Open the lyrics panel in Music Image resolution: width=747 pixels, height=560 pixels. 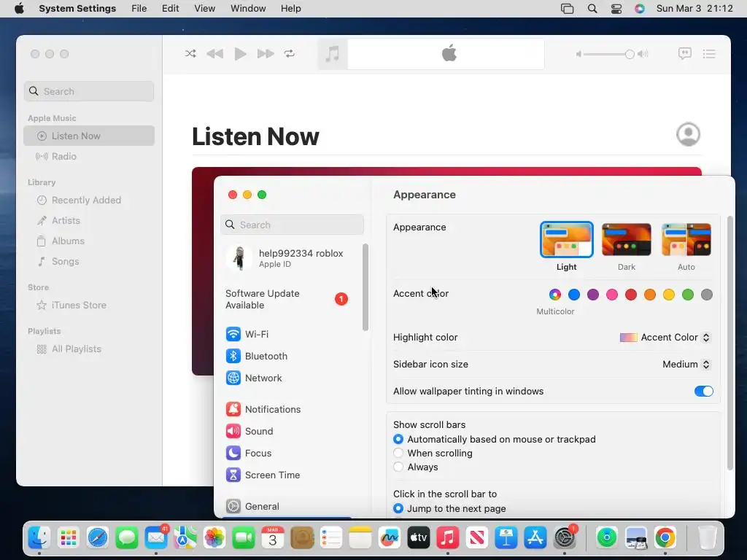pyautogui.click(x=684, y=53)
